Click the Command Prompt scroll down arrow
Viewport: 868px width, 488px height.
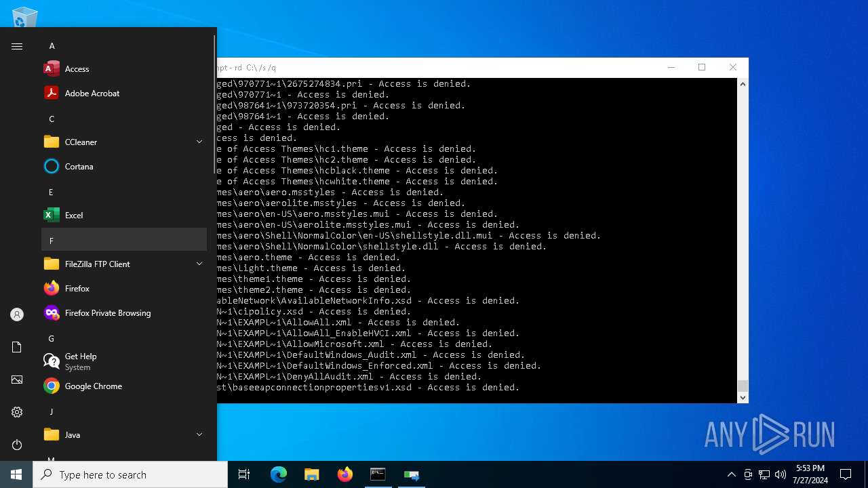(x=743, y=398)
